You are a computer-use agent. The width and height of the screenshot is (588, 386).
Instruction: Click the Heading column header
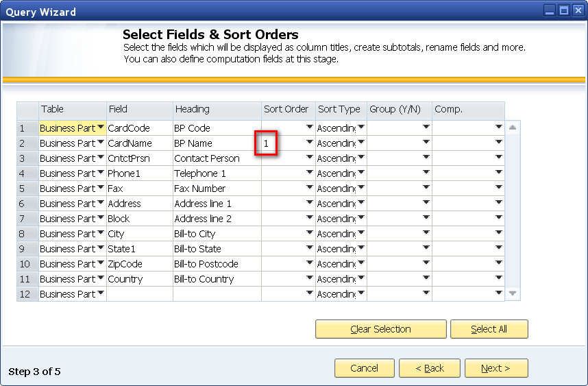point(217,109)
